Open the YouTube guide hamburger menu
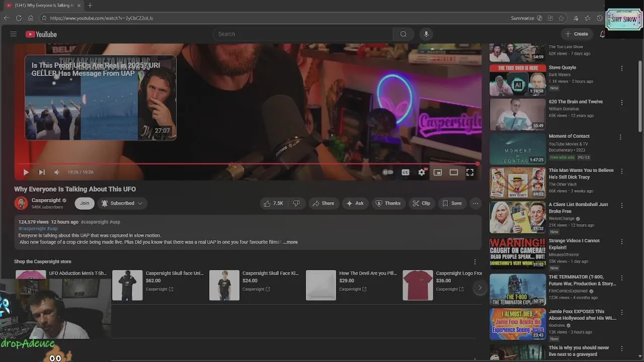 coord(14,34)
